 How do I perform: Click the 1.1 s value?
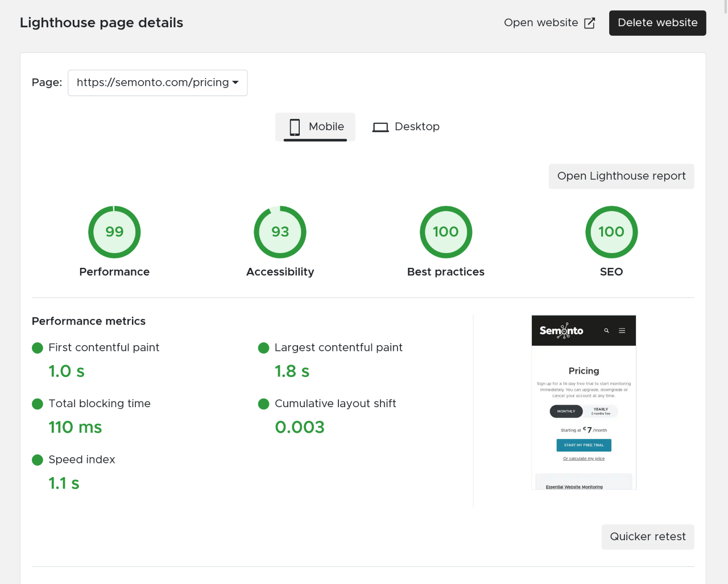[x=64, y=483]
